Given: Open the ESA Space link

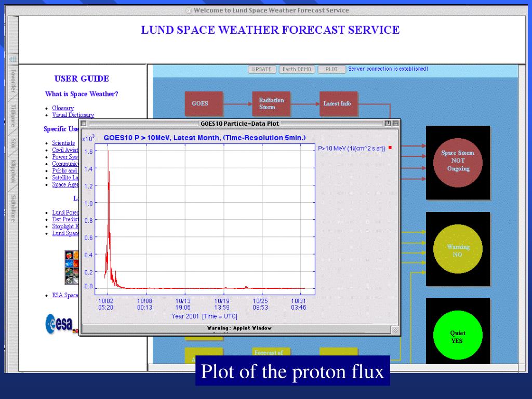Looking at the screenshot, I should [x=65, y=295].
